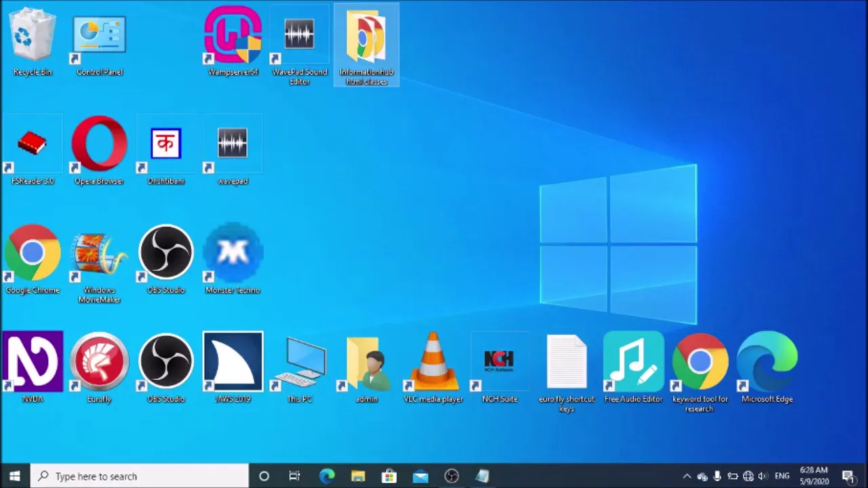Viewport: 868px width, 488px height.
Task: Click the Wampserver64 desktop icon
Action: (233, 42)
